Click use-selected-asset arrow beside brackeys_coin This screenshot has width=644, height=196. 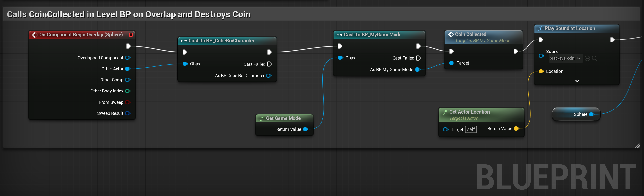(x=587, y=58)
